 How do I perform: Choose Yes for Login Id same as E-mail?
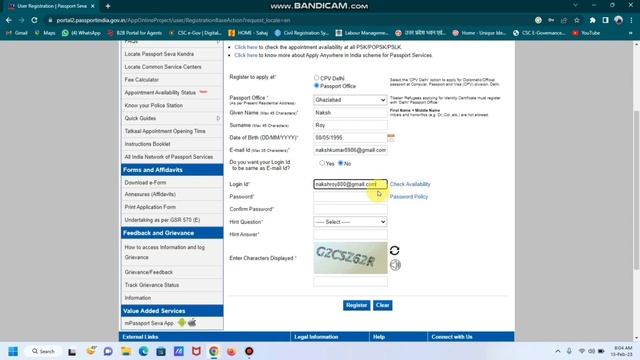point(322,163)
